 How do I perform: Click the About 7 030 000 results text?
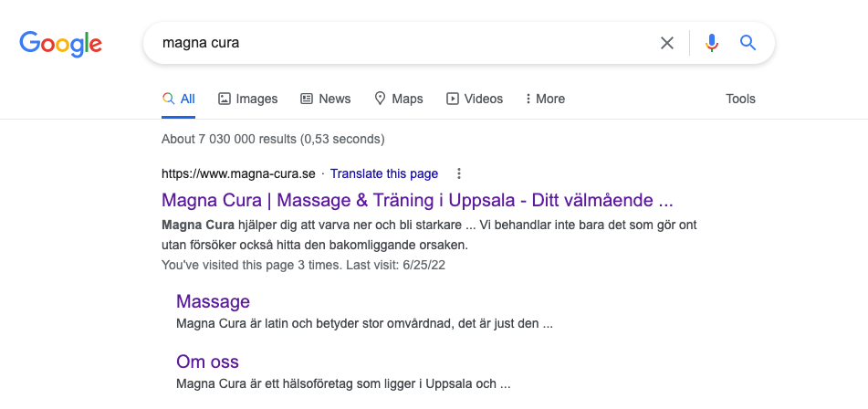(x=273, y=139)
